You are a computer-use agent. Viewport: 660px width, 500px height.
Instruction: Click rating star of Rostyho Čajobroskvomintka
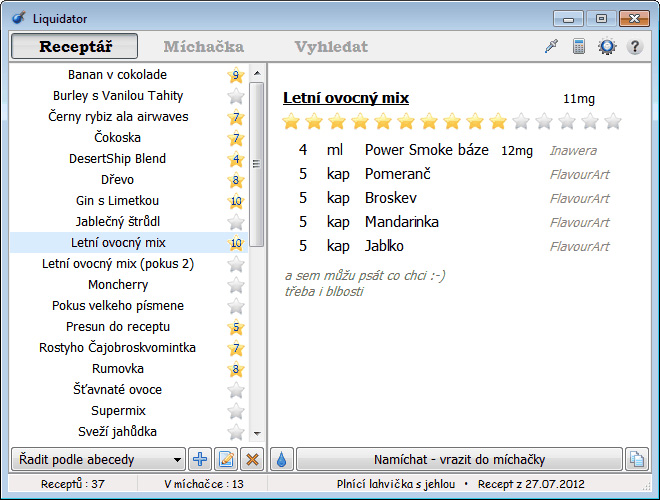tap(236, 348)
